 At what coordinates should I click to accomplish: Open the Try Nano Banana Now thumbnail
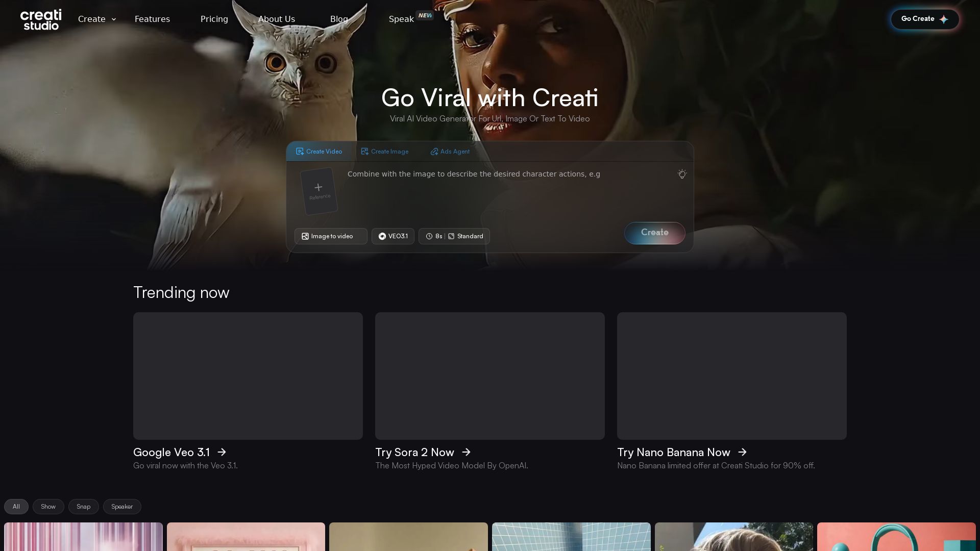tap(732, 376)
